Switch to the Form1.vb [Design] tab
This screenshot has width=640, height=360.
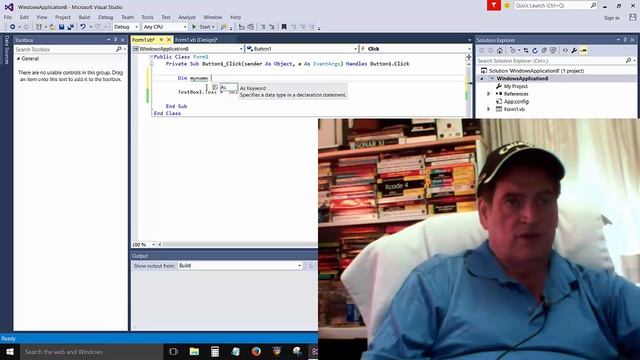[196, 40]
